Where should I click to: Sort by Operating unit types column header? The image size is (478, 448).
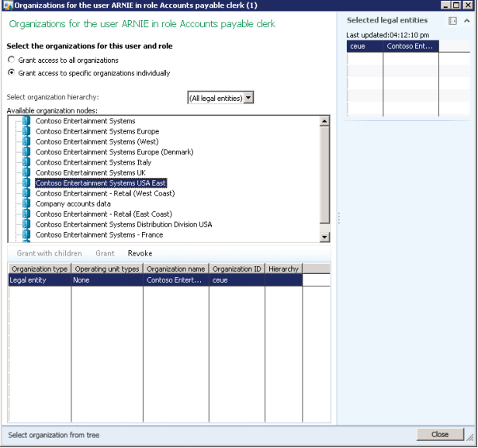(107, 269)
